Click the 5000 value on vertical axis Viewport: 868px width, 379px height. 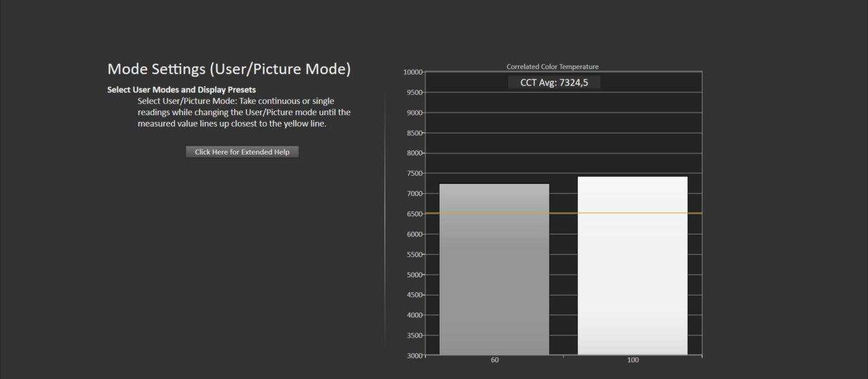point(414,275)
